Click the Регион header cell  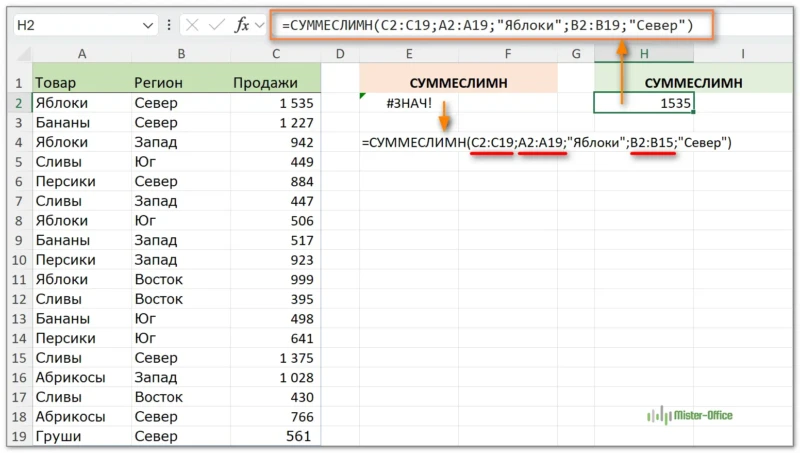179,82
